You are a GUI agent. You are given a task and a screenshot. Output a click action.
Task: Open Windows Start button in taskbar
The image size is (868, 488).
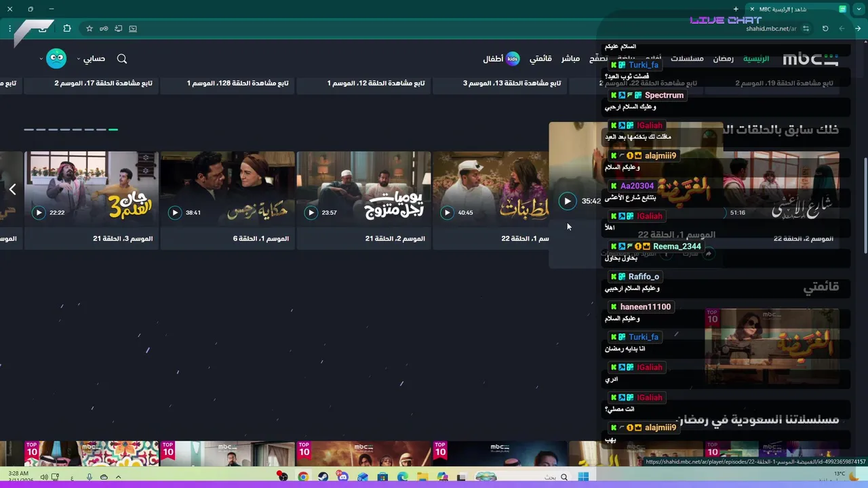(x=583, y=477)
